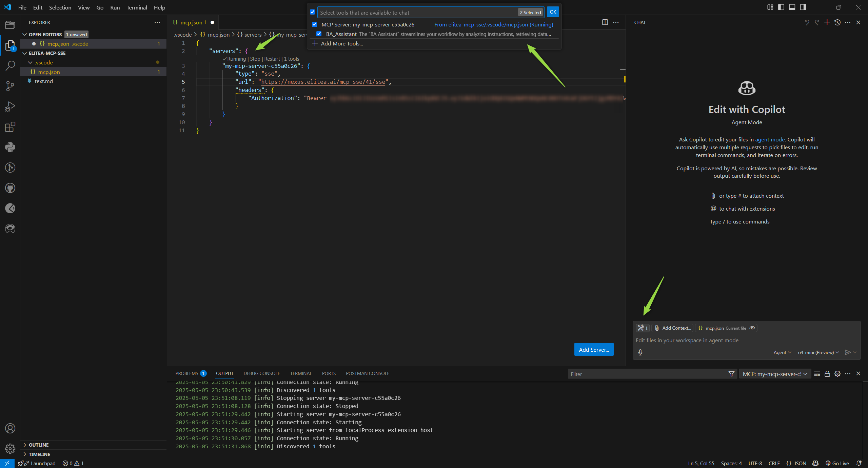Click the chat tools wrench icon
The width and height of the screenshot is (868, 468).
[x=643, y=328]
